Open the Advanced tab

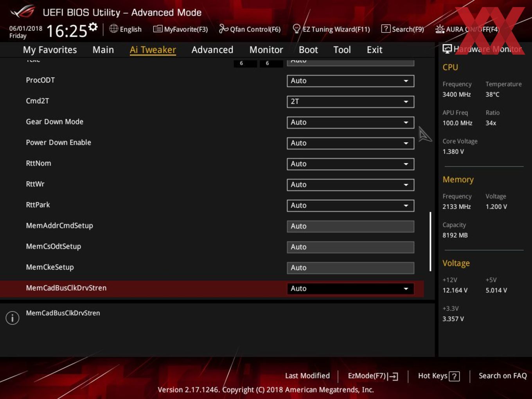[x=212, y=50]
